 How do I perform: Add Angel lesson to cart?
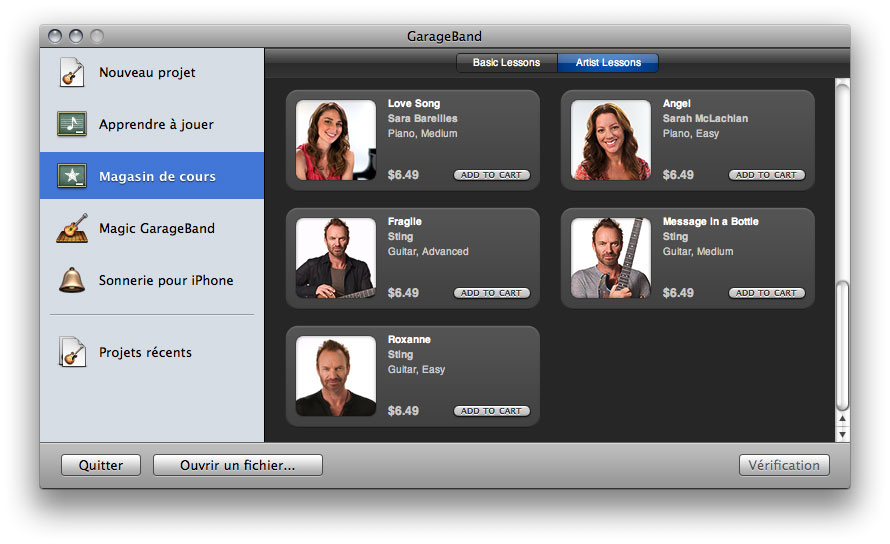pyautogui.click(x=767, y=175)
